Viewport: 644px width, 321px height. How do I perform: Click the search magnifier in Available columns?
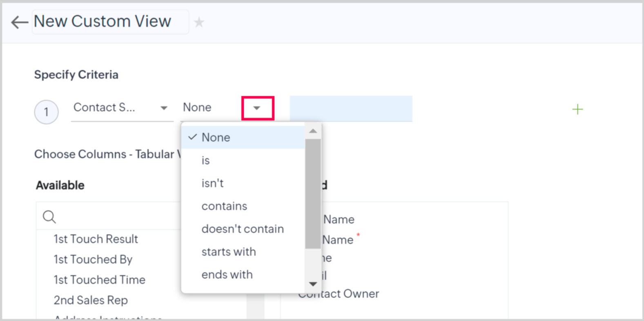coord(49,217)
